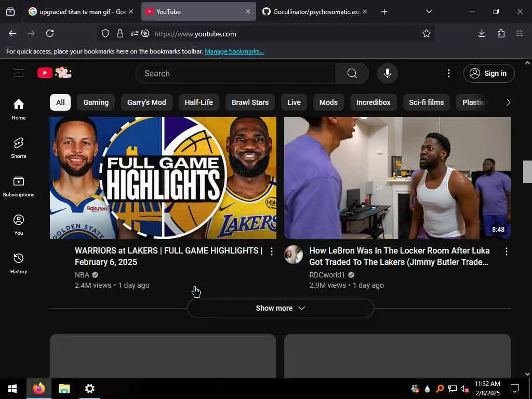
Task: Visit the NBA channel link
Action: pyautogui.click(x=82, y=275)
